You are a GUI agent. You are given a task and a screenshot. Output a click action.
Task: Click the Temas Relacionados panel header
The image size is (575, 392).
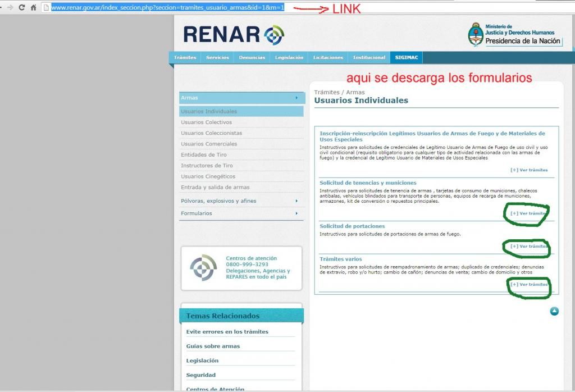pos(241,316)
